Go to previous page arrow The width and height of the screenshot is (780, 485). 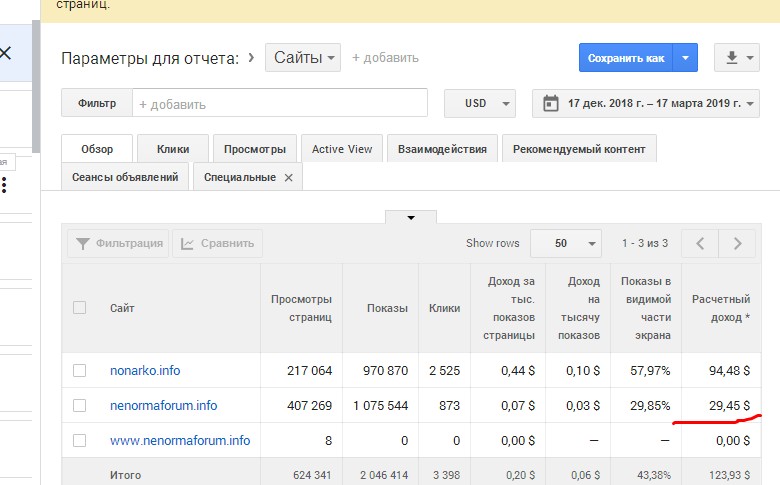coord(700,243)
